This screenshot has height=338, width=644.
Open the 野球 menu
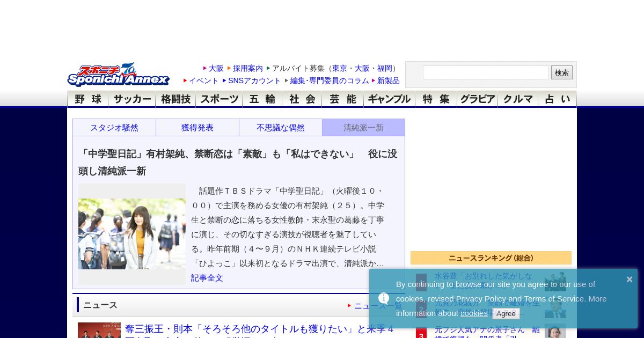87,99
